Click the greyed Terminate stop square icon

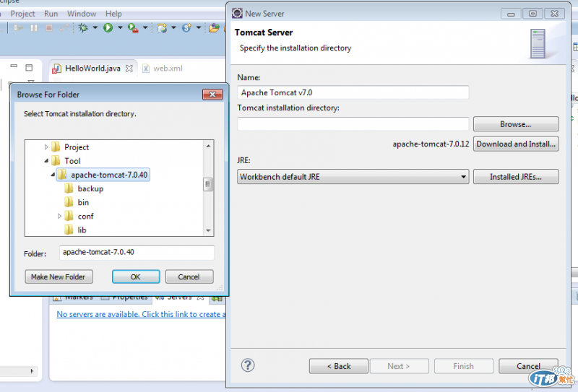[x=49, y=28]
